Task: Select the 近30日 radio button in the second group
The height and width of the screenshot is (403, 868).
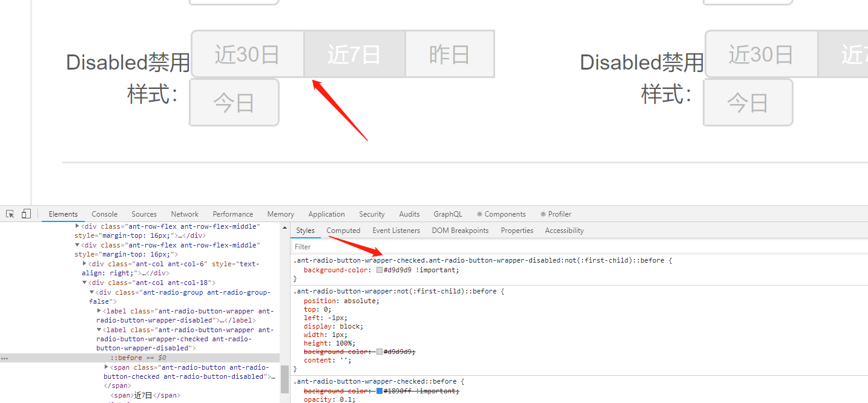Action: (x=761, y=54)
